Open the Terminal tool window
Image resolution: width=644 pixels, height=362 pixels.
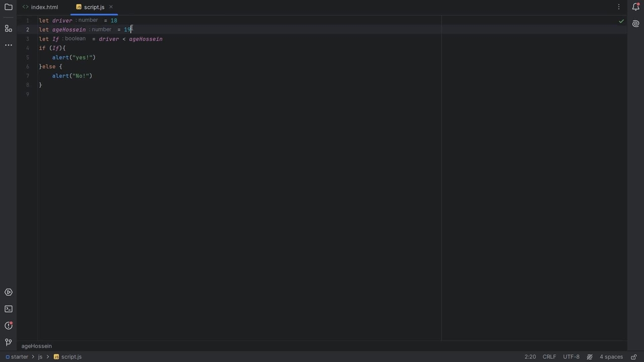9,309
